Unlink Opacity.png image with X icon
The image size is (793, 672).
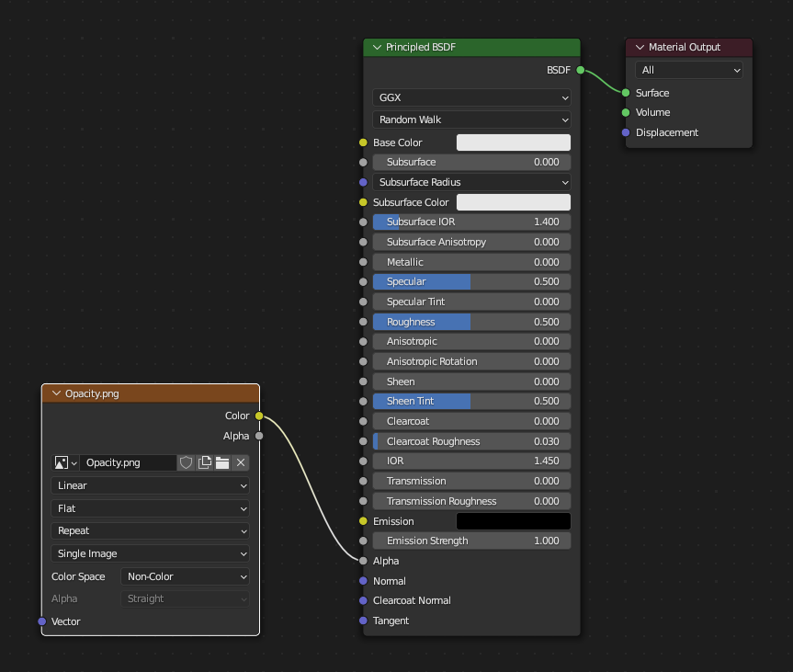tap(241, 462)
